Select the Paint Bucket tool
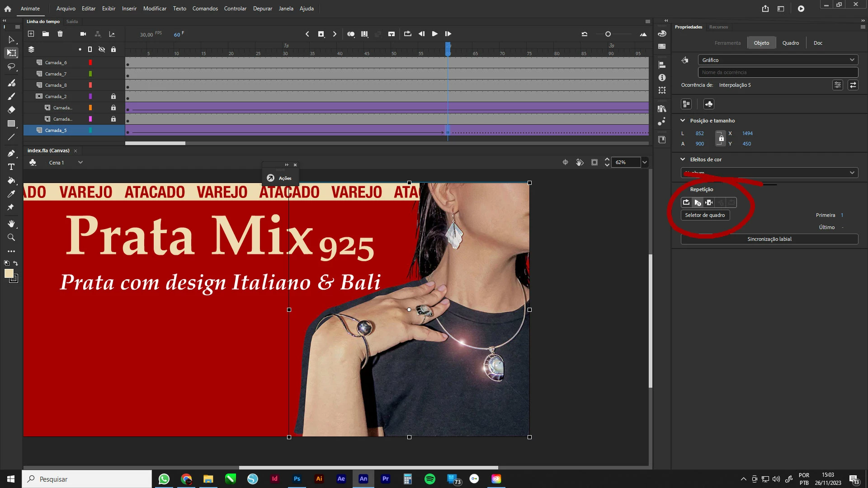The height and width of the screenshot is (488, 868). (11, 181)
